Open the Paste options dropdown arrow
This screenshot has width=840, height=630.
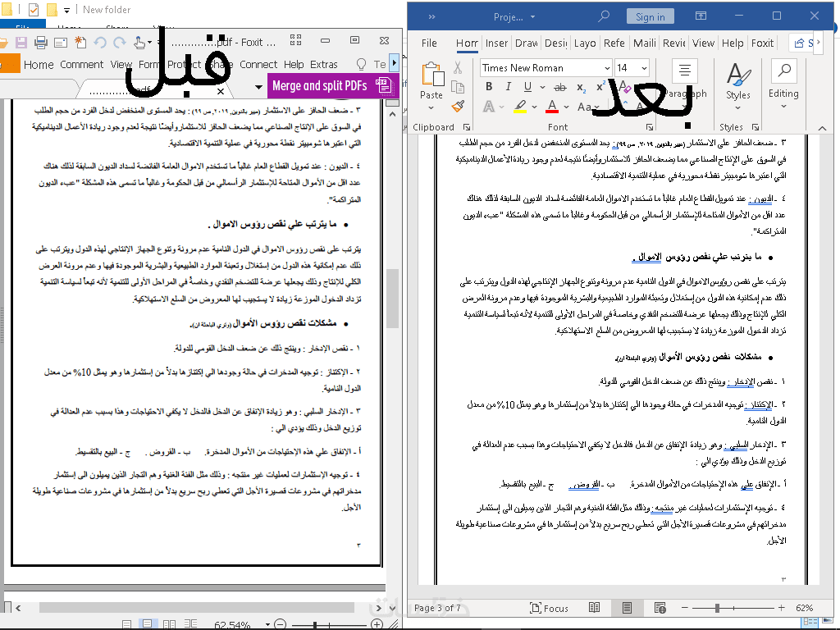click(x=431, y=107)
